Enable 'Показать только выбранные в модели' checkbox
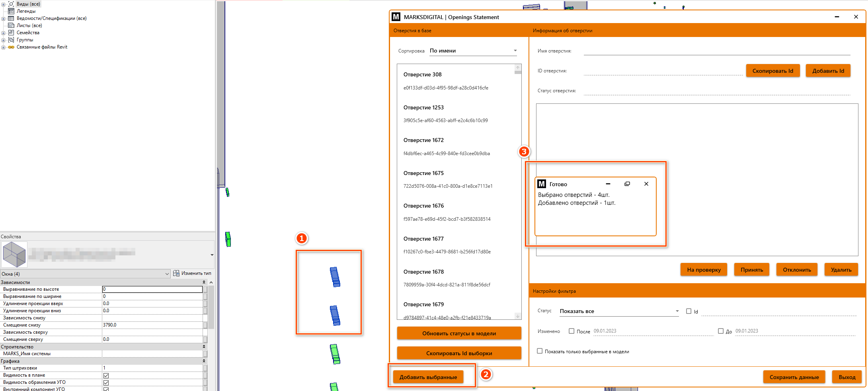The width and height of the screenshot is (868, 391). [x=540, y=351]
